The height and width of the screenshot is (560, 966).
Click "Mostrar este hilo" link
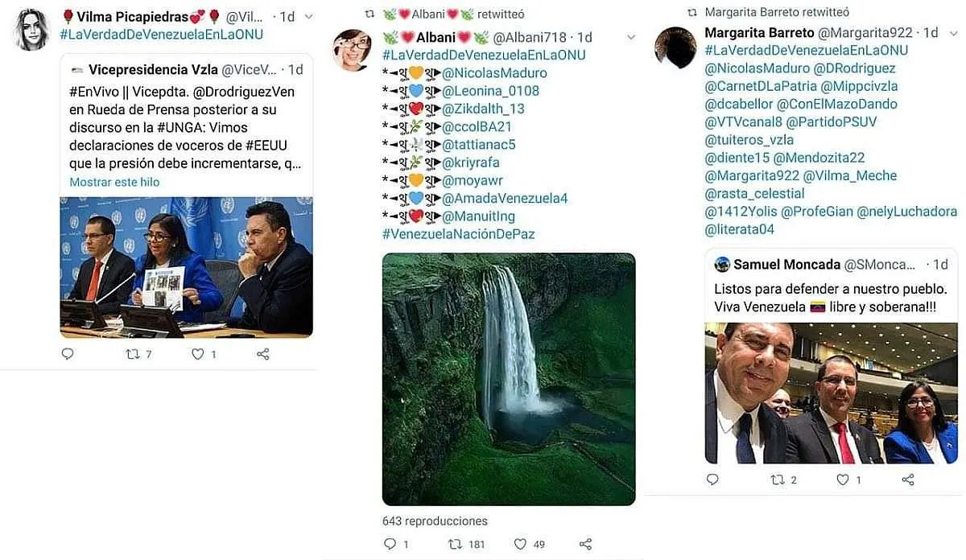pyautogui.click(x=114, y=182)
